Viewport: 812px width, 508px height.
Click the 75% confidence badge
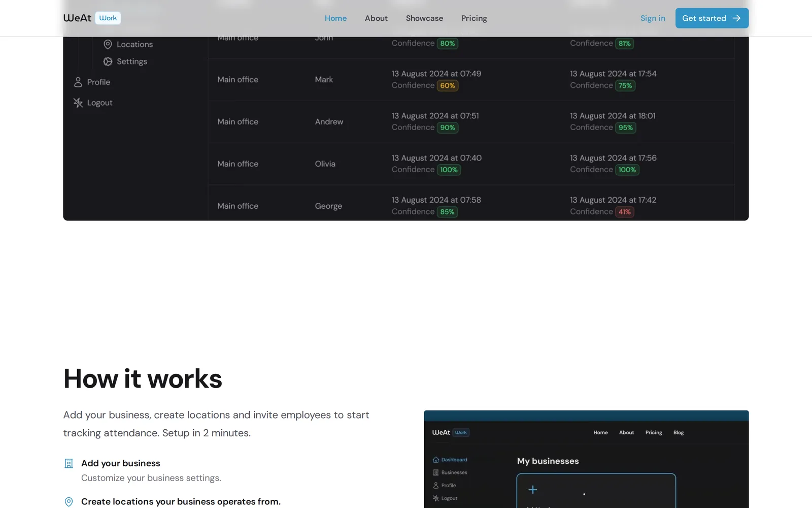tap(625, 86)
